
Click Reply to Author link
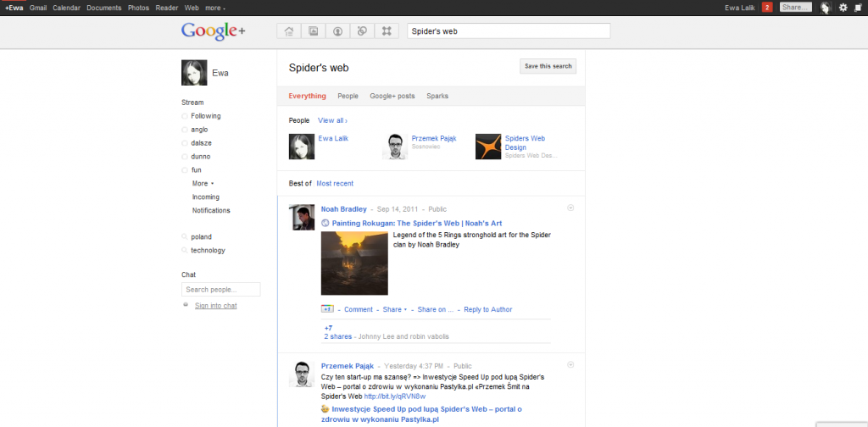click(488, 309)
